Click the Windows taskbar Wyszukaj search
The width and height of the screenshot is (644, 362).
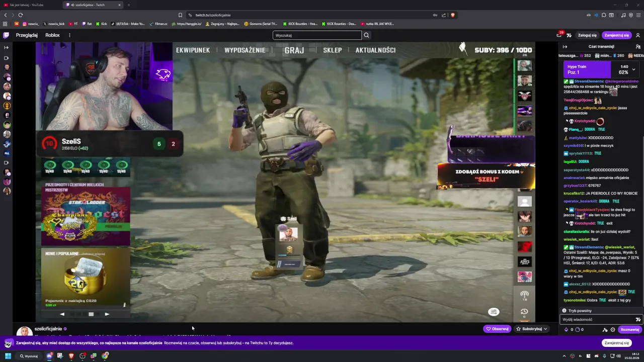point(29,356)
